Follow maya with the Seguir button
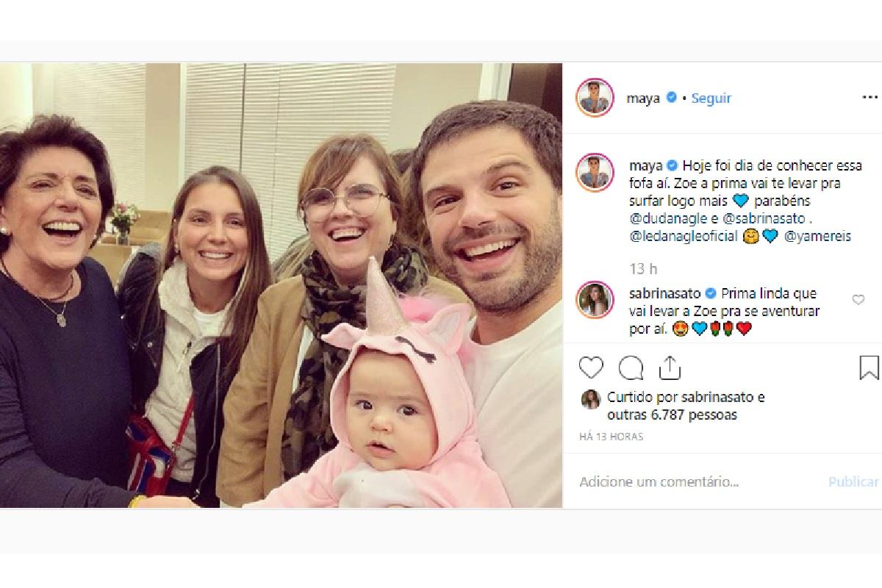882x588 pixels. coord(711,98)
